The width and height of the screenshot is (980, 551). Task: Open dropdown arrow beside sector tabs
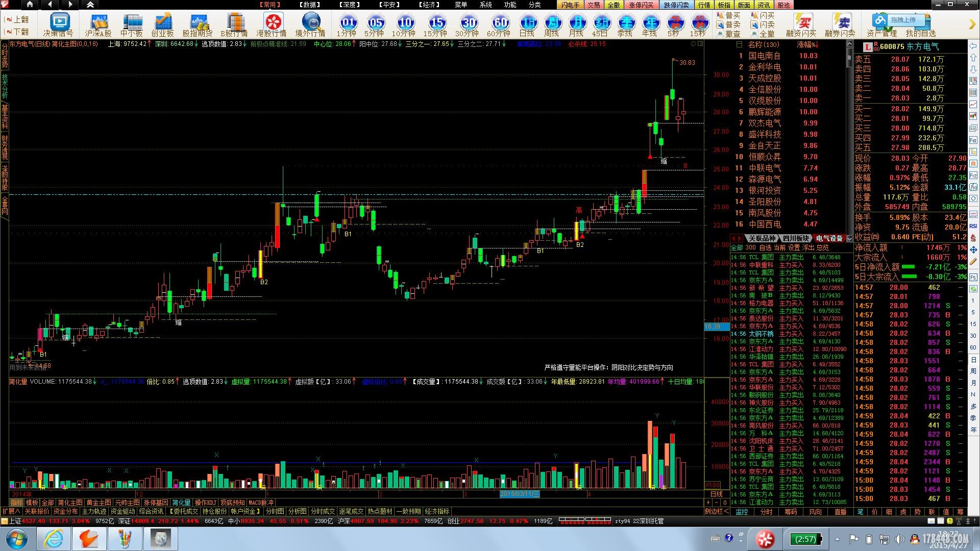(849, 238)
